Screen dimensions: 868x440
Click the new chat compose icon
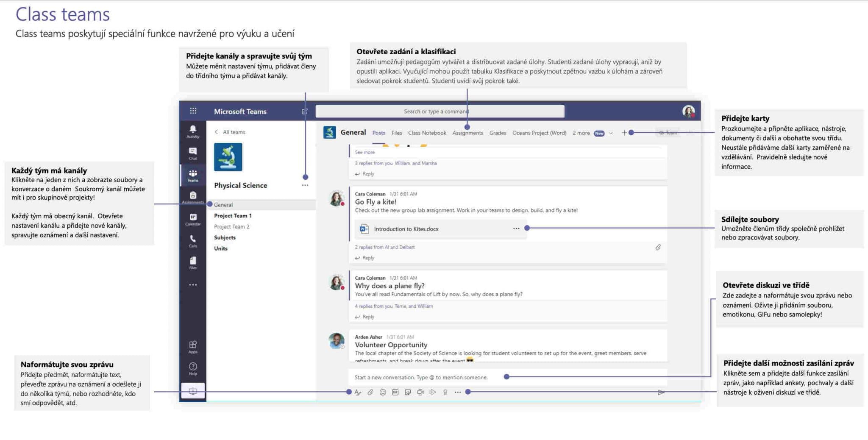click(304, 111)
